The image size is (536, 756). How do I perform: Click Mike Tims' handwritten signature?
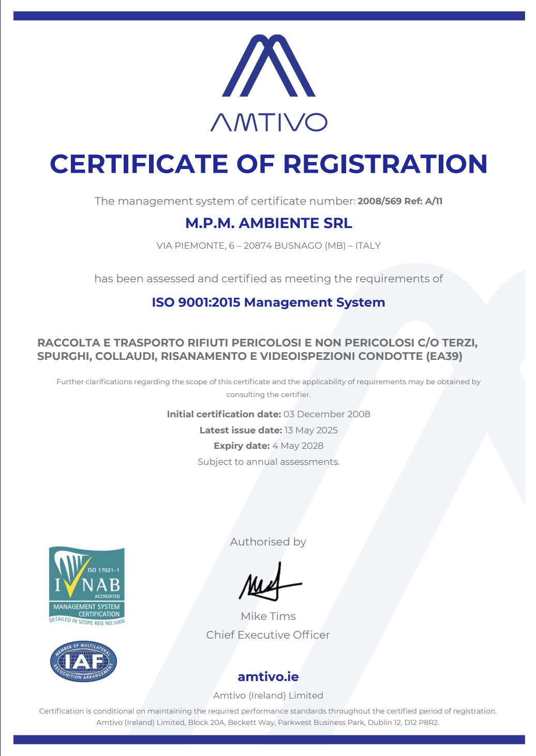pyautogui.click(x=270, y=582)
